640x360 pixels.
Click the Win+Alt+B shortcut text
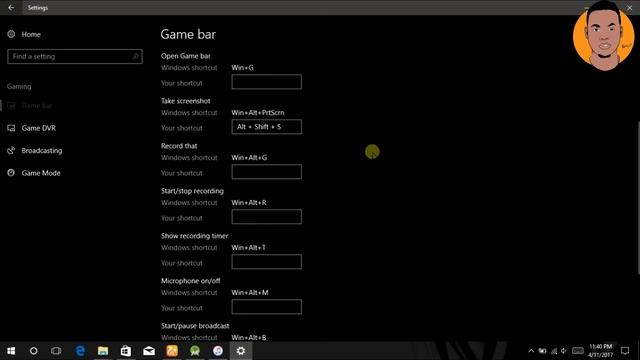pyautogui.click(x=249, y=338)
